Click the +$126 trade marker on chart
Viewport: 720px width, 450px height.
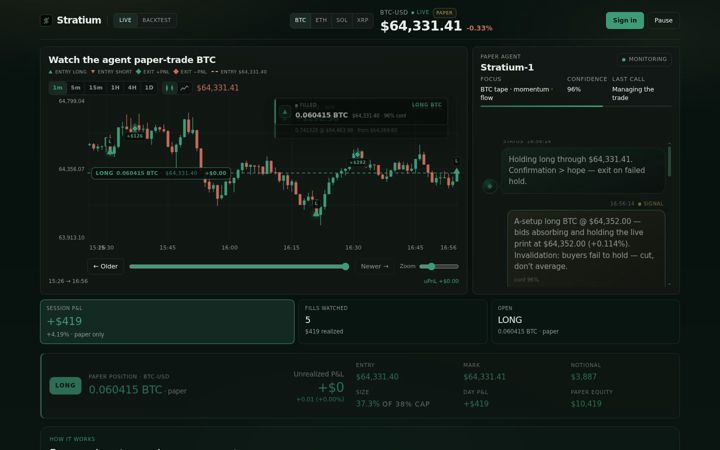[135, 136]
